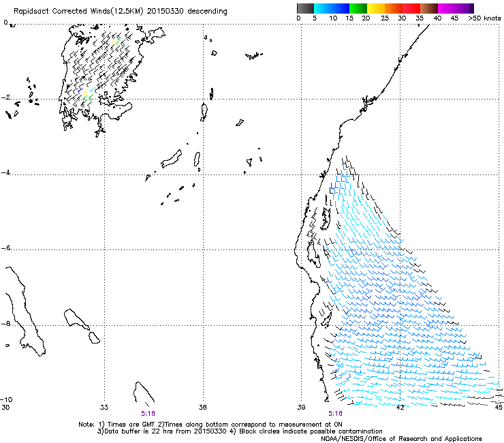Click the longitude axis label '39'
The width and height of the screenshot is (504, 443).
(301, 408)
